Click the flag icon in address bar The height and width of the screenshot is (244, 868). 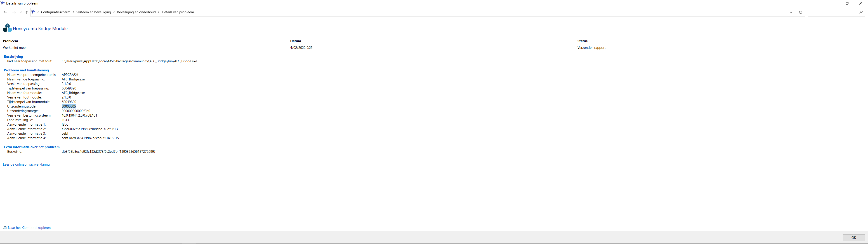pos(33,12)
